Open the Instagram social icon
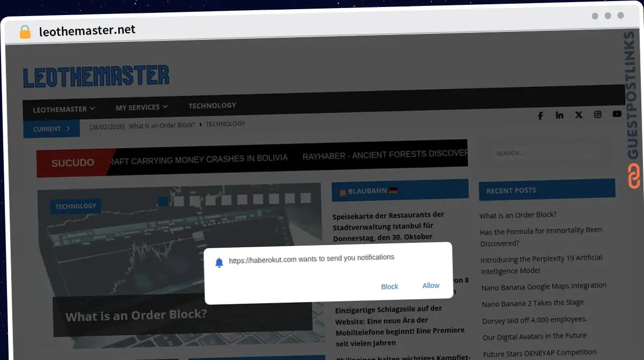The width and height of the screenshot is (644, 360). tap(598, 114)
